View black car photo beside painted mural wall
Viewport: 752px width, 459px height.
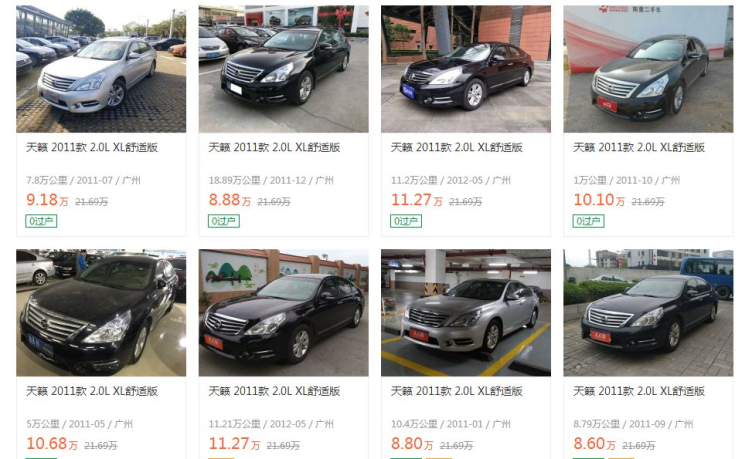tap(283, 312)
